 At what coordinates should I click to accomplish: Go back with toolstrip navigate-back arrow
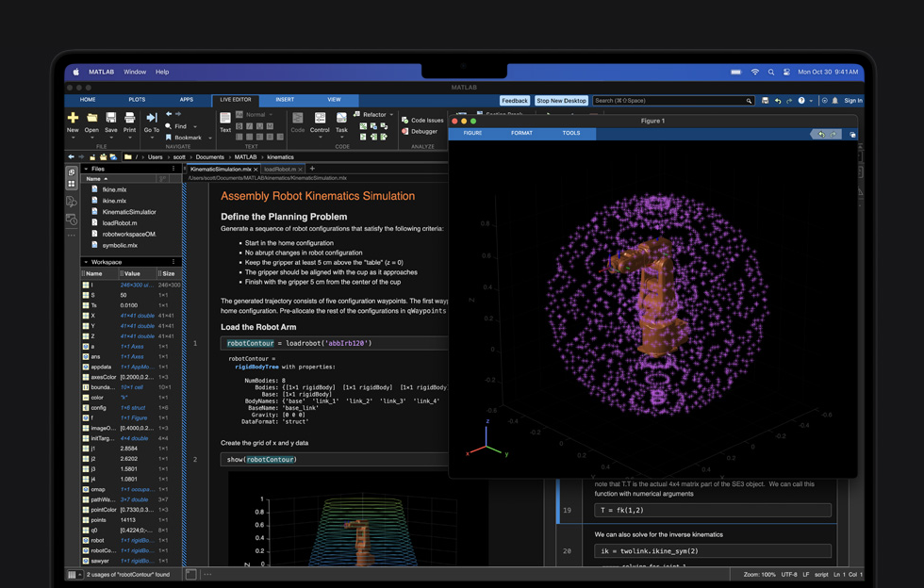169,114
